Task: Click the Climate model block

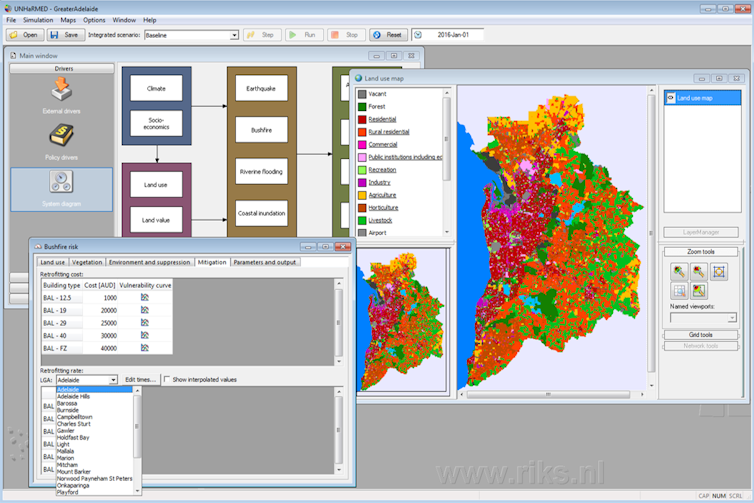Action: click(156, 88)
